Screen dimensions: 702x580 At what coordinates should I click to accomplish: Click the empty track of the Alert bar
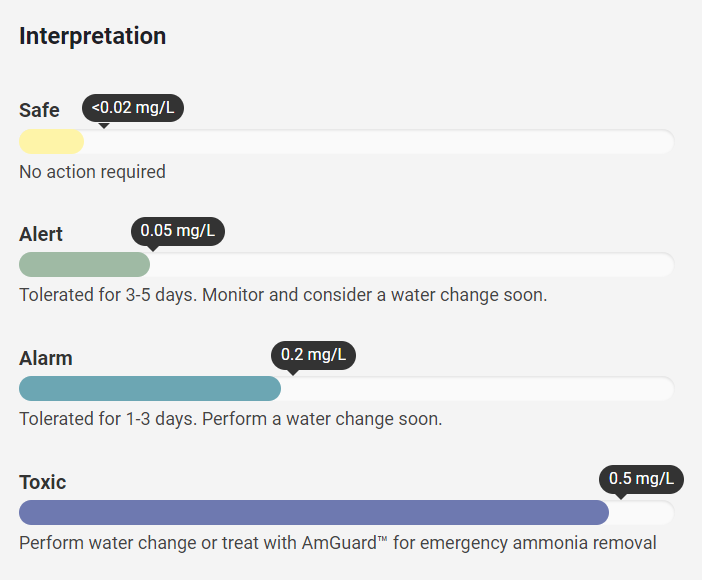411,265
